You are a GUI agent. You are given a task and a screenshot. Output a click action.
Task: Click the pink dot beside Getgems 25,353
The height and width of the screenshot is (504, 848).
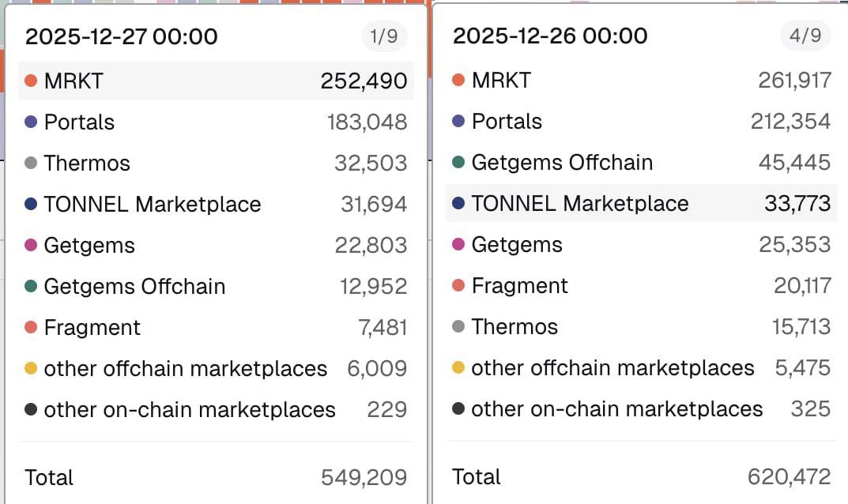click(458, 245)
